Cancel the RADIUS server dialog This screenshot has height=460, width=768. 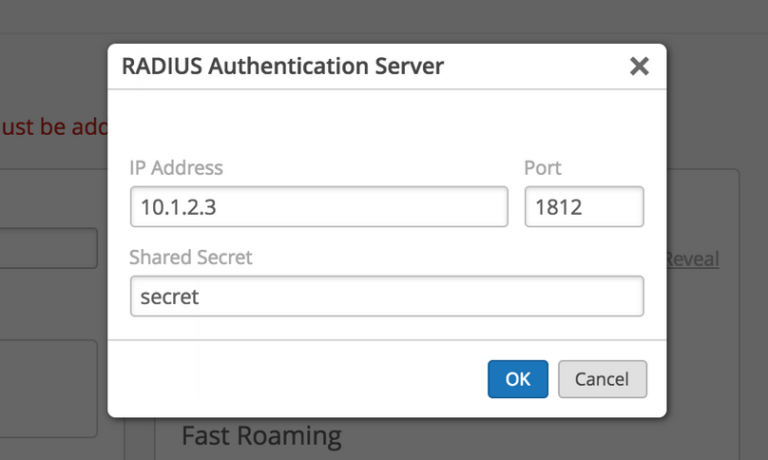(602, 379)
